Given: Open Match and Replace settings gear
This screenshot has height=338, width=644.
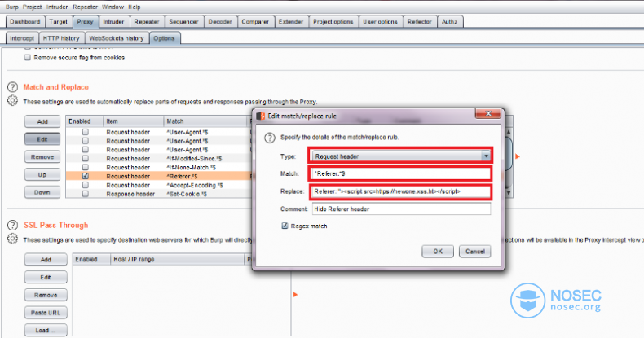Looking at the screenshot, I should pyautogui.click(x=12, y=100).
